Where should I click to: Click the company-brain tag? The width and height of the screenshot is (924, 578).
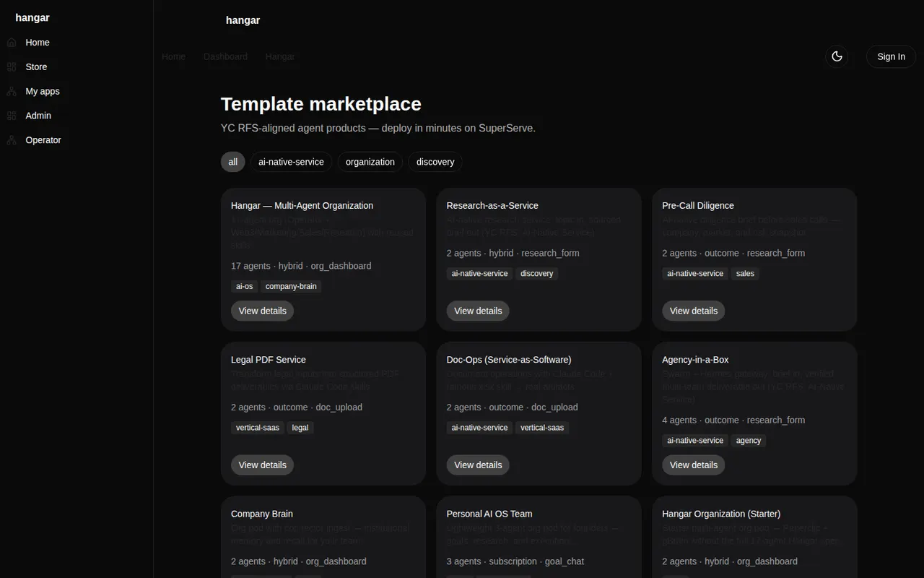[x=291, y=286]
